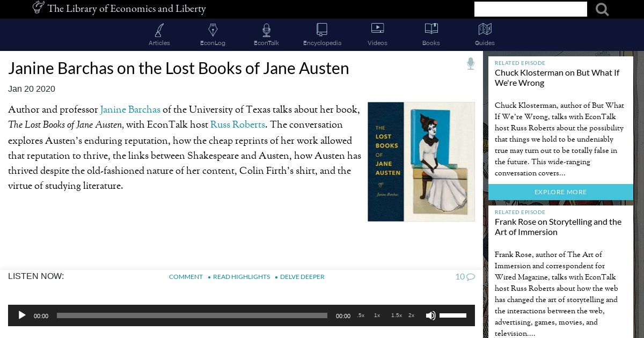Click the podcast microphone icon beside the title
The height and width of the screenshot is (338, 644).
click(471, 64)
